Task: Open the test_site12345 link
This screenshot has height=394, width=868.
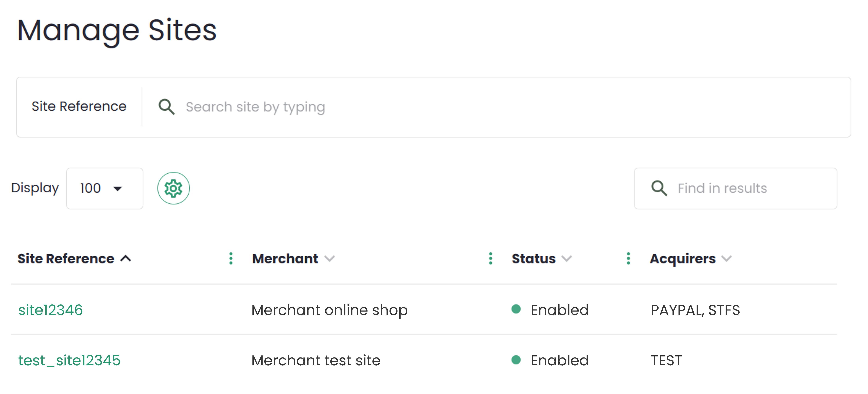Action: click(x=69, y=360)
